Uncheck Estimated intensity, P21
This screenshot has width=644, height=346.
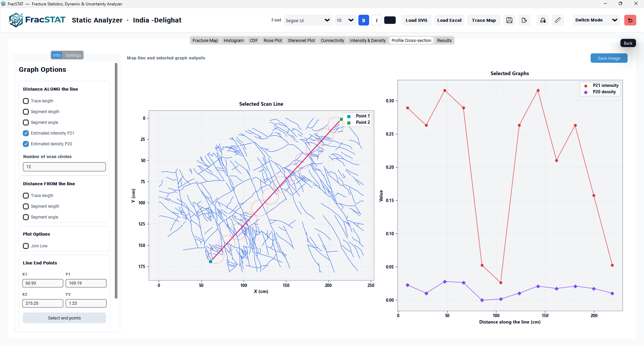[26, 133]
